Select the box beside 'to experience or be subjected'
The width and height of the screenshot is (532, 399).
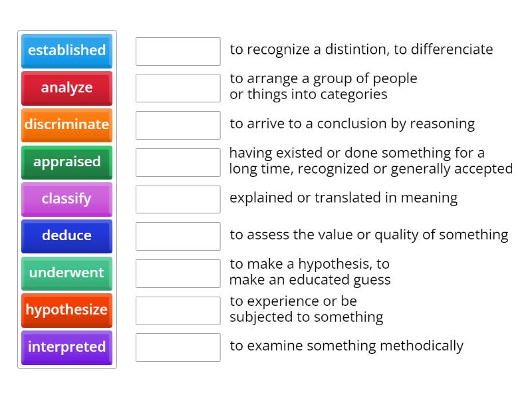click(x=178, y=310)
